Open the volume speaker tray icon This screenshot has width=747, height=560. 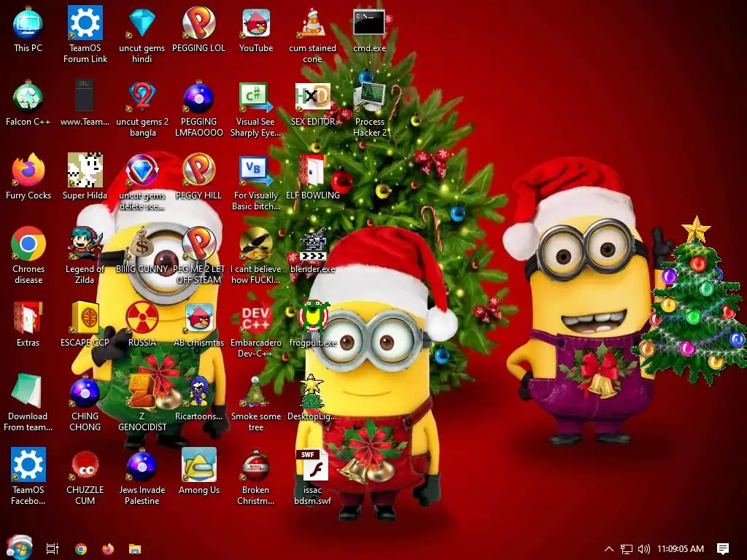click(643, 549)
